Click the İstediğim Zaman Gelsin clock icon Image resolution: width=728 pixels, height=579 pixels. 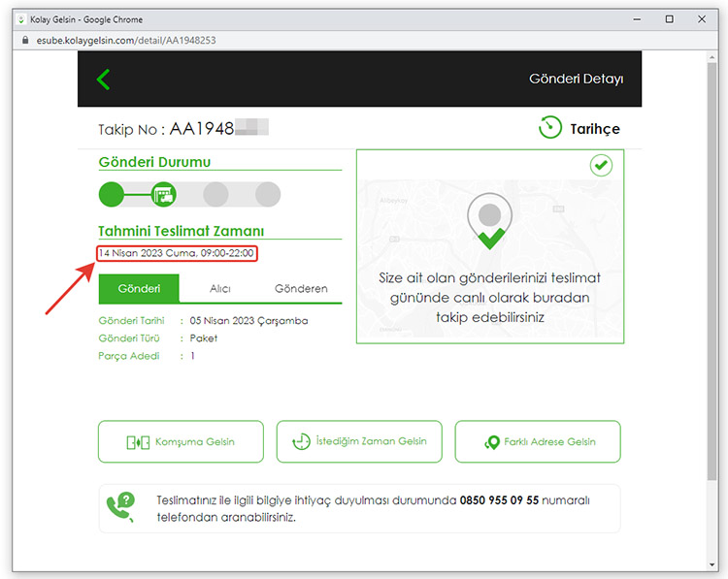302,442
